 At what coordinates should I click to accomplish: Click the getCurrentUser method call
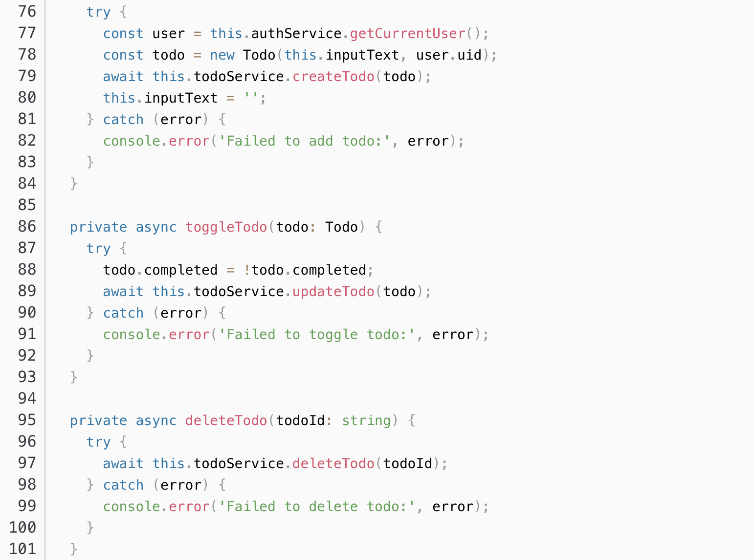(x=407, y=33)
